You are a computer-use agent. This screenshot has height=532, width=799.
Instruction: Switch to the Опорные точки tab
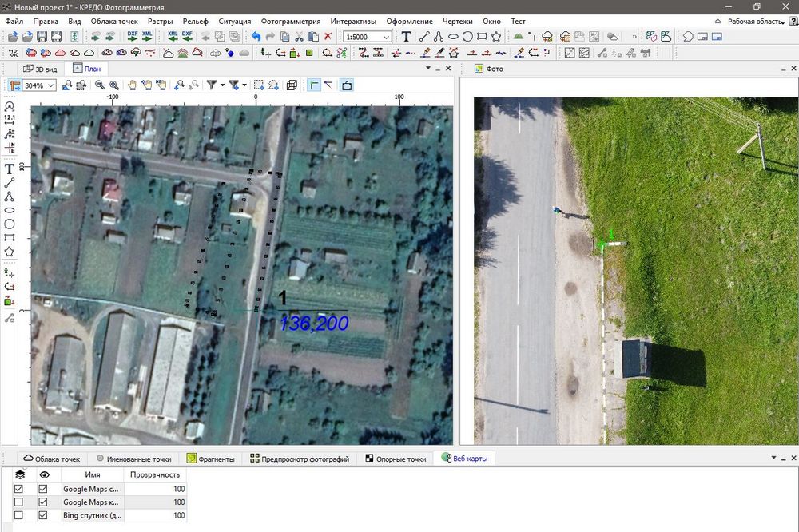pyautogui.click(x=396, y=459)
